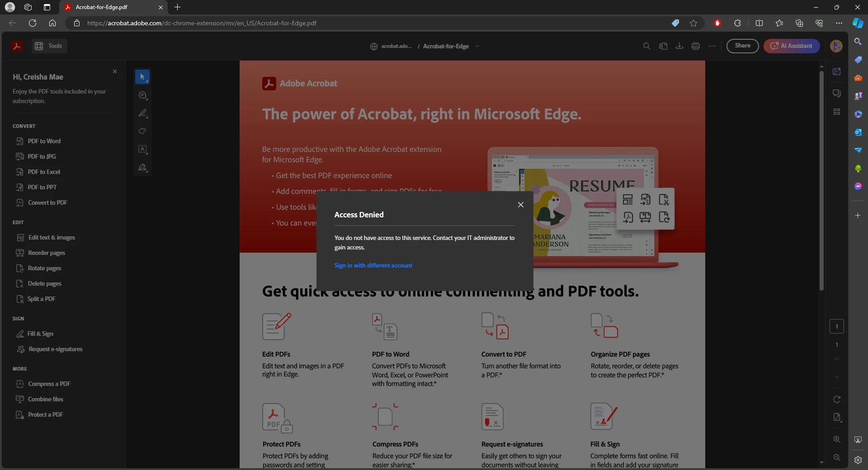This screenshot has height=470, width=868.
Task: Open Delete pages tool
Action: 38,283
